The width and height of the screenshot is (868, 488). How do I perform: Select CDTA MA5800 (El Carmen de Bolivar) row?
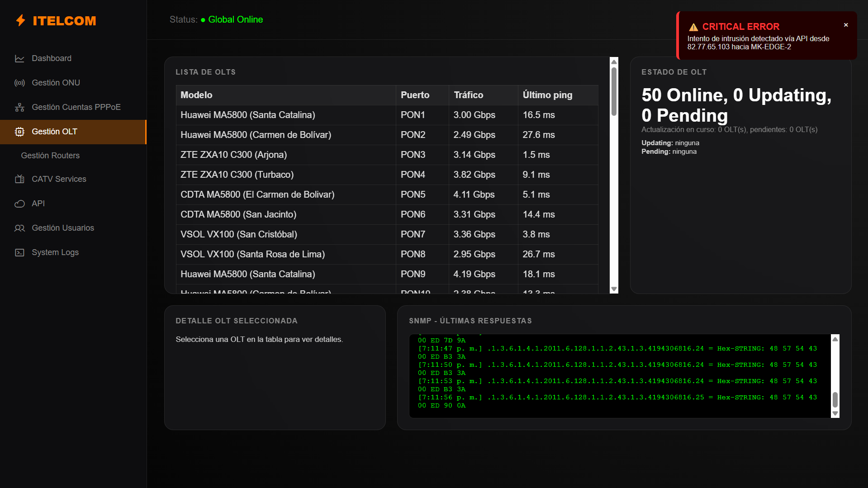click(x=387, y=194)
